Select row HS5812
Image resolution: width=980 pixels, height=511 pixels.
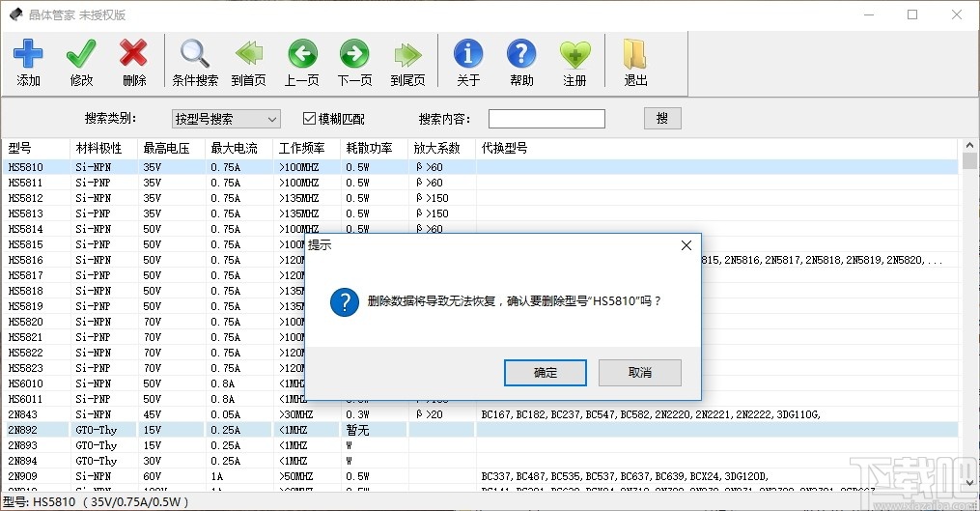[480, 198]
